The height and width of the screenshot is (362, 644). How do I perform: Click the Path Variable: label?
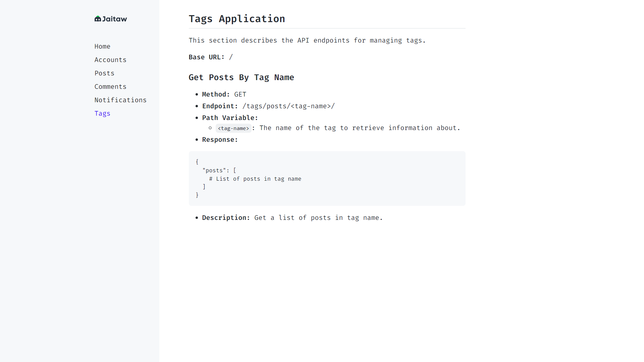pos(230,118)
